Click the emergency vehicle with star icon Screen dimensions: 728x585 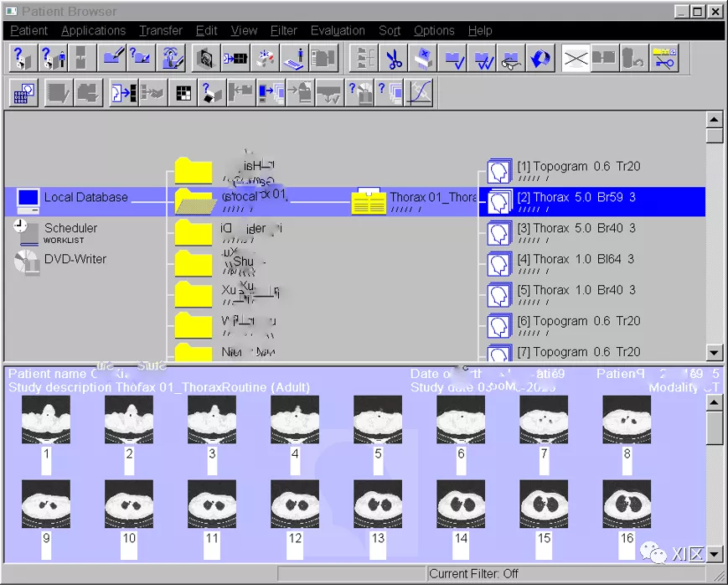(x=265, y=58)
